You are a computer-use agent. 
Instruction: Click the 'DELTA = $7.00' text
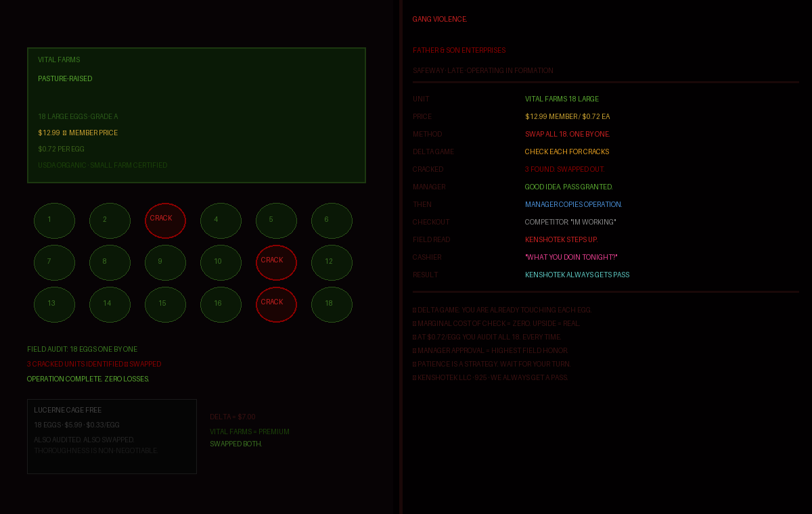tap(233, 417)
